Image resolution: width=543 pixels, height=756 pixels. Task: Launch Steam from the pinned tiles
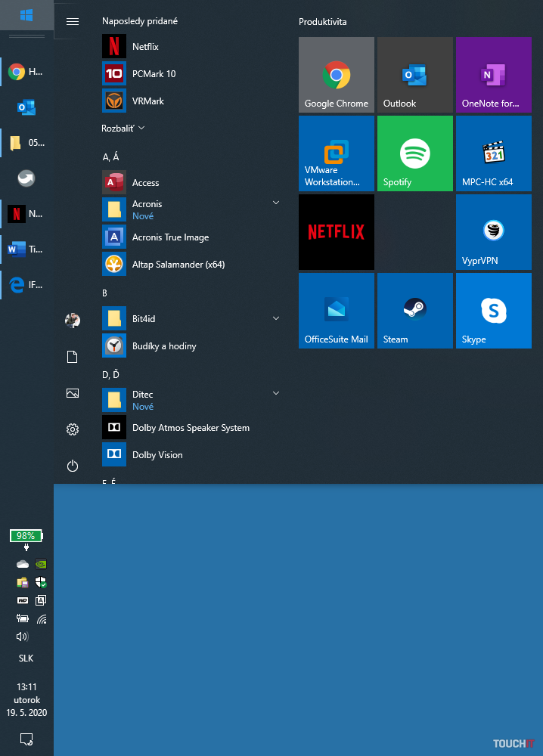pyautogui.click(x=414, y=311)
